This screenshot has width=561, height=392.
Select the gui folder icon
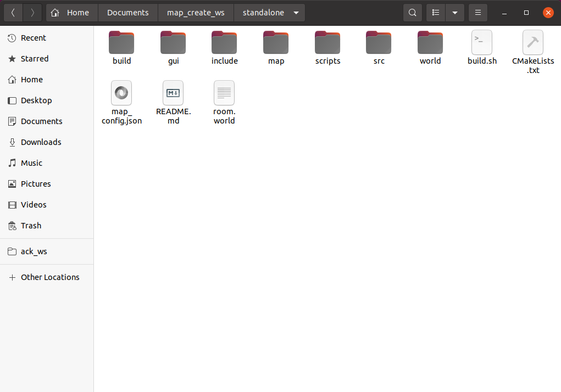click(173, 42)
